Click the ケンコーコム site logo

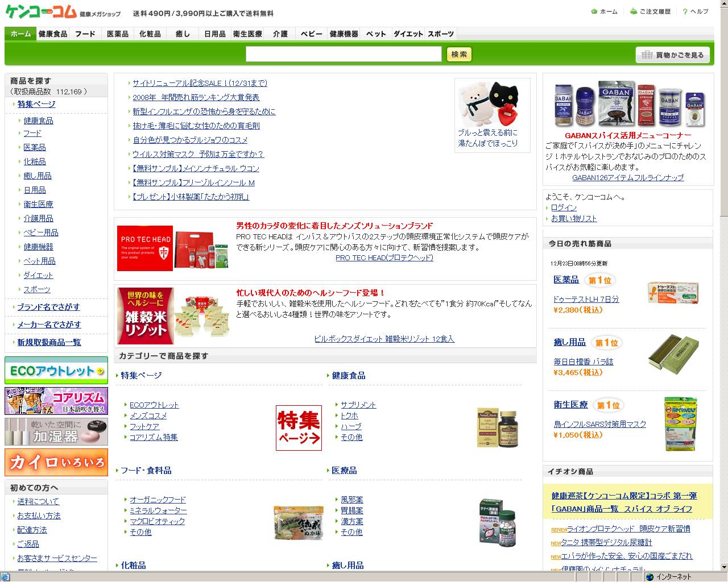click(41, 11)
